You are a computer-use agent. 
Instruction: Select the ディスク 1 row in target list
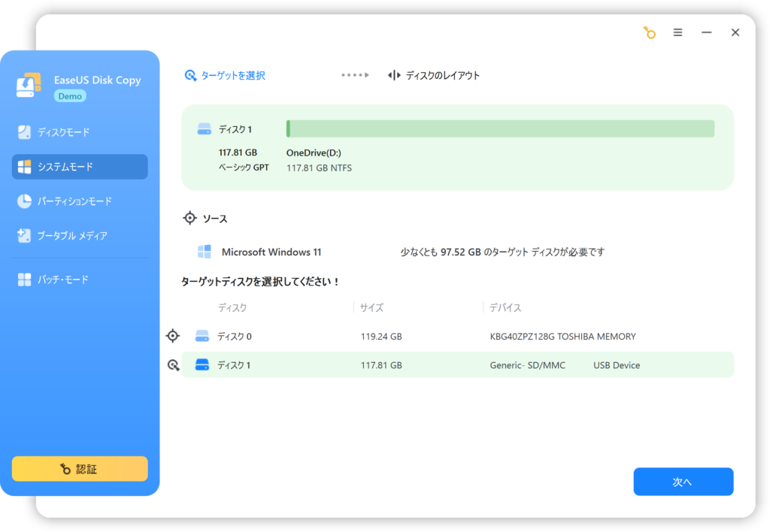coord(457,364)
